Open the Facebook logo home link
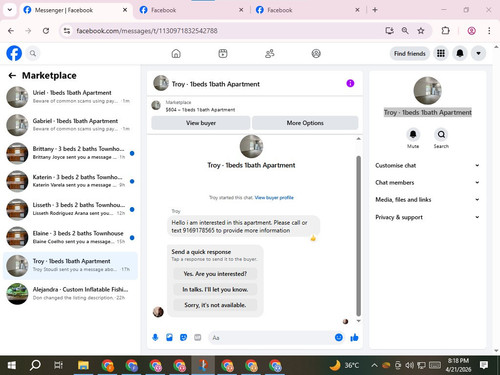 tap(14, 53)
